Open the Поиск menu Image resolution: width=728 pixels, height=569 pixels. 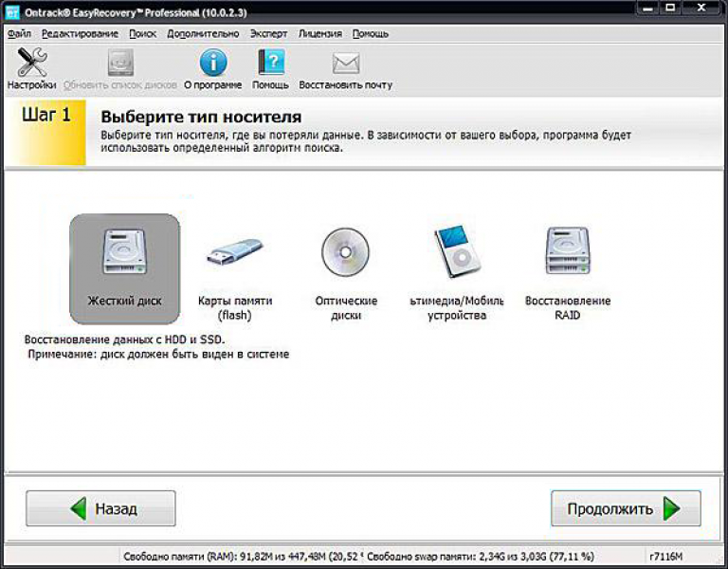click(x=142, y=34)
